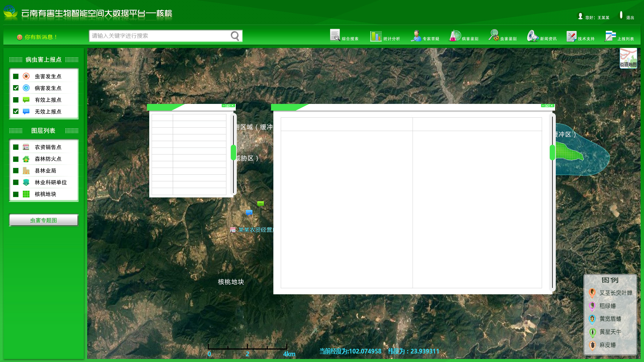Open 新闻资讯 news section
The height and width of the screenshot is (362, 644).
pos(542,36)
